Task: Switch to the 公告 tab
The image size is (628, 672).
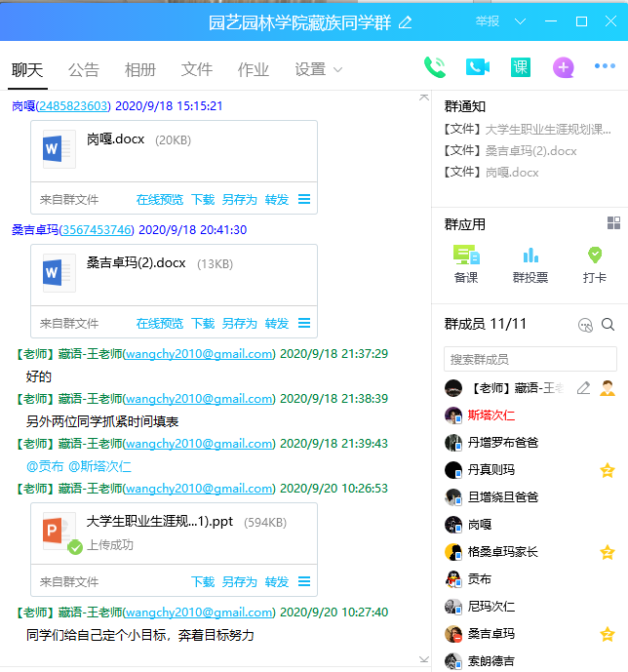Action: tap(84, 69)
